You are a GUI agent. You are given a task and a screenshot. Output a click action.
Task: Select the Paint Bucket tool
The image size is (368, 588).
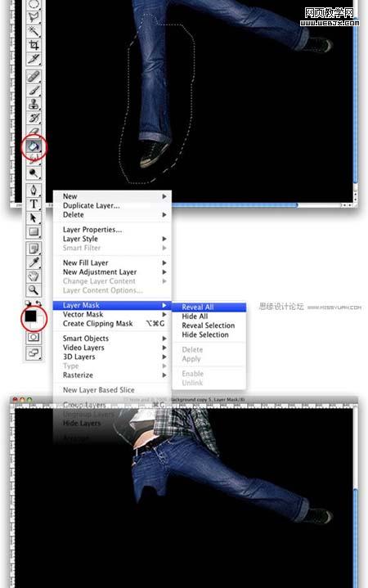pyautogui.click(x=34, y=146)
